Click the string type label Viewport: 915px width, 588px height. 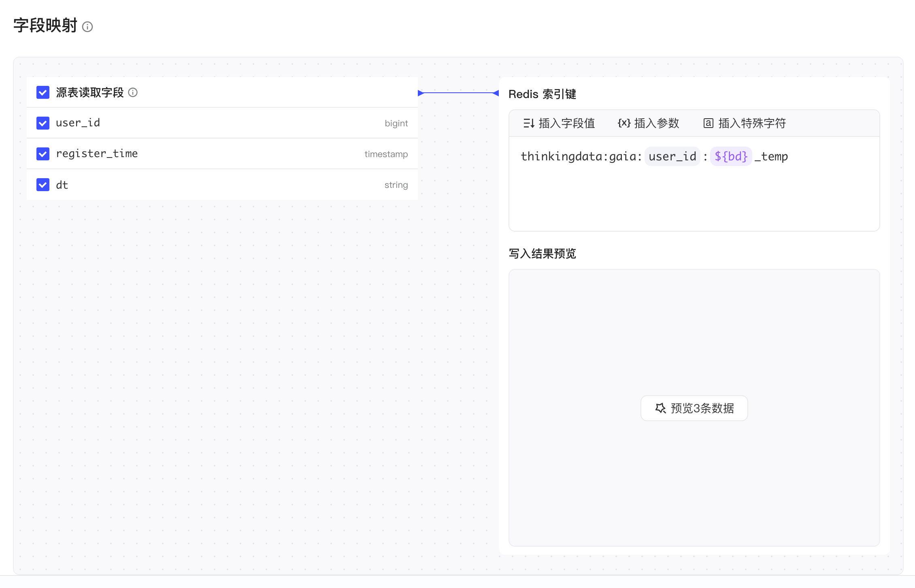pyautogui.click(x=396, y=185)
